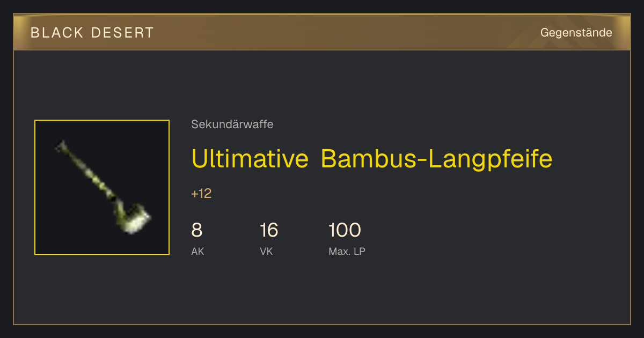Click the empty dark card area below the stats
The image size is (644, 338).
322,292
